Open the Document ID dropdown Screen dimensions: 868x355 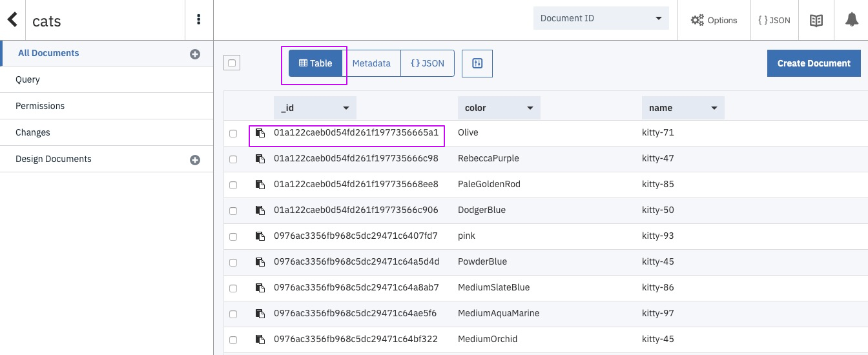[x=601, y=18]
